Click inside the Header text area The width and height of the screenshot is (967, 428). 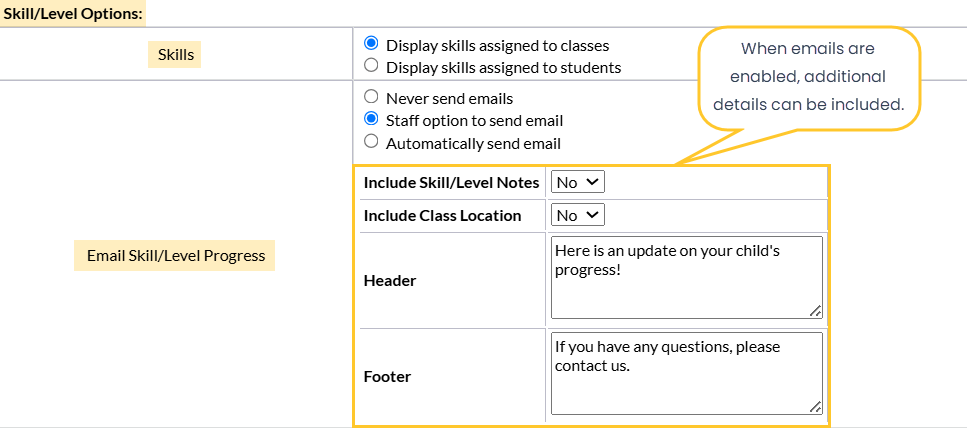(x=685, y=277)
